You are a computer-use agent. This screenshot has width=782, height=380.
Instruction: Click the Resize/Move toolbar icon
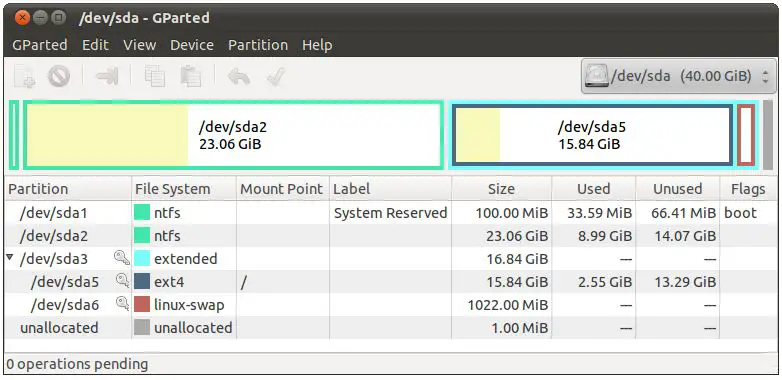(x=107, y=77)
